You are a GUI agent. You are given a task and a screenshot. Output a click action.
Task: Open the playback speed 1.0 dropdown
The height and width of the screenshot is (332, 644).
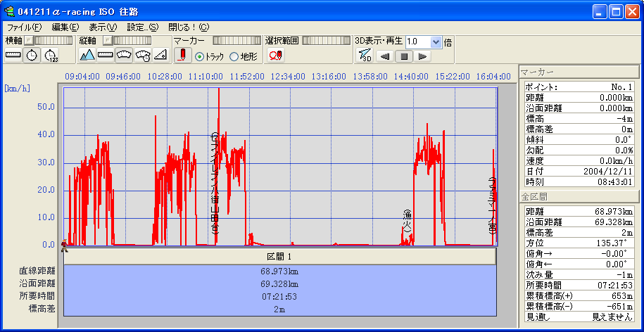tap(436, 41)
